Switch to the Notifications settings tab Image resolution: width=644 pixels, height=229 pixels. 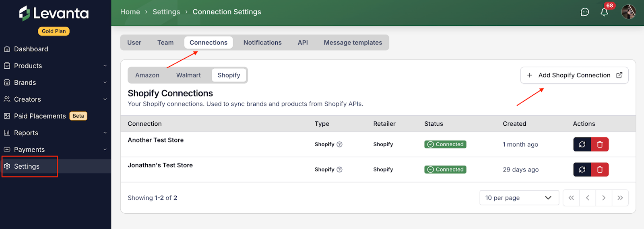pos(262,43)
